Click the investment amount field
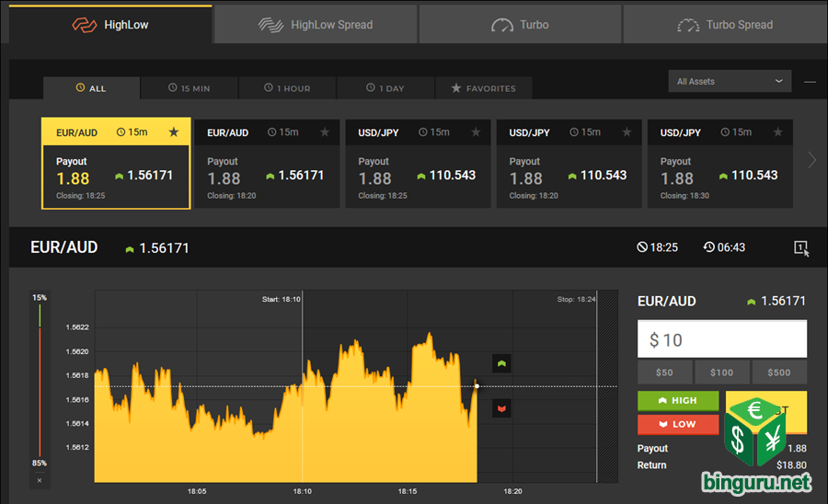 (722, 339)
